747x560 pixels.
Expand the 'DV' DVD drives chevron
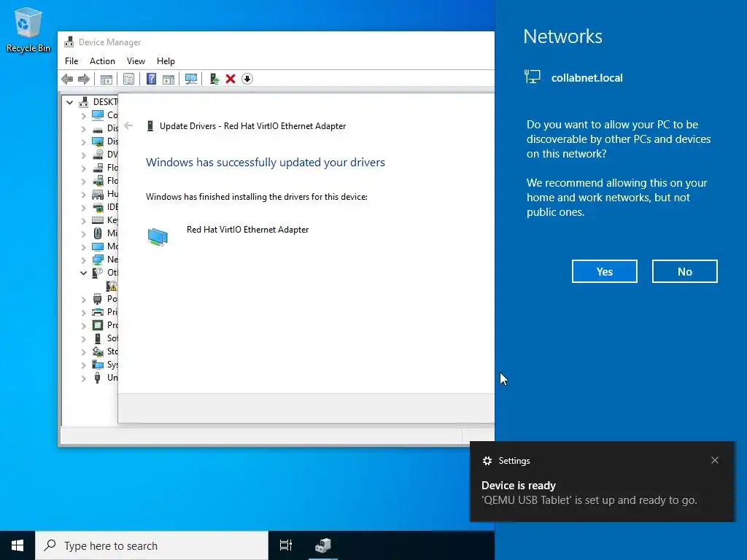click(x=83, y=155)
